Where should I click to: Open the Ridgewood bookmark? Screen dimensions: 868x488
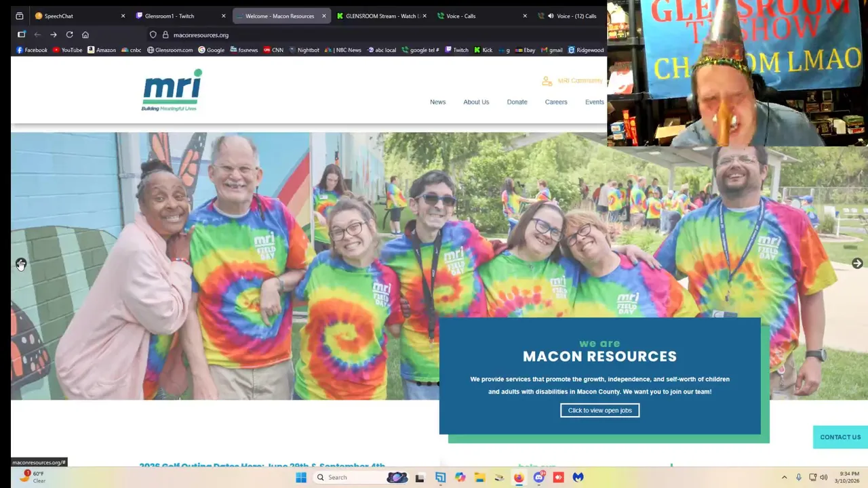pos(585,49)
